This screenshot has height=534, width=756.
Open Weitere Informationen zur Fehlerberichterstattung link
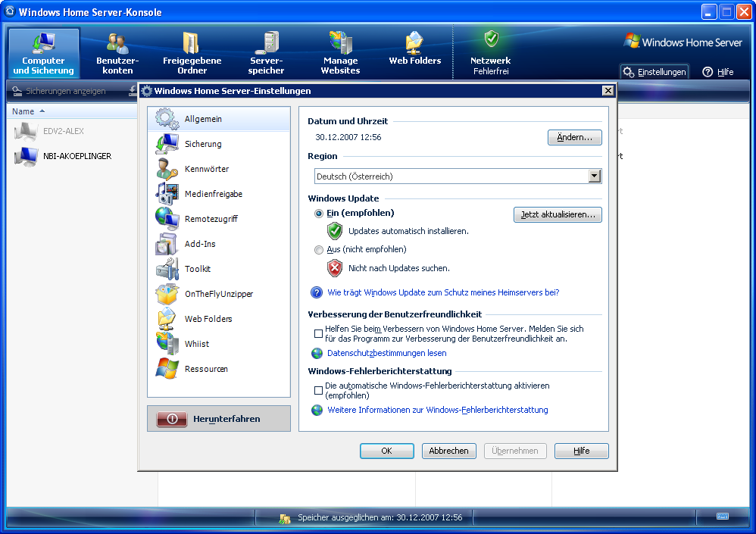tap(438, 410)
